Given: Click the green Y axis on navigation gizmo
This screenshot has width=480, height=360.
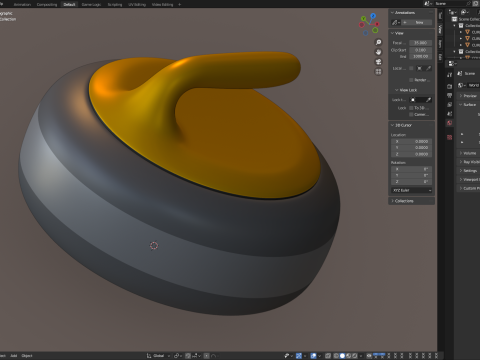Looking at the screenshot, I should [x=363, y=18].
